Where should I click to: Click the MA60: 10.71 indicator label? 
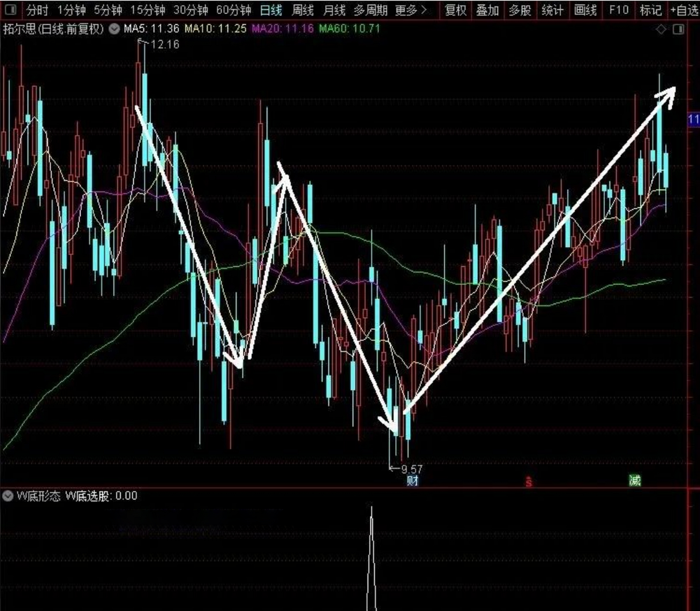pos(350,29)
